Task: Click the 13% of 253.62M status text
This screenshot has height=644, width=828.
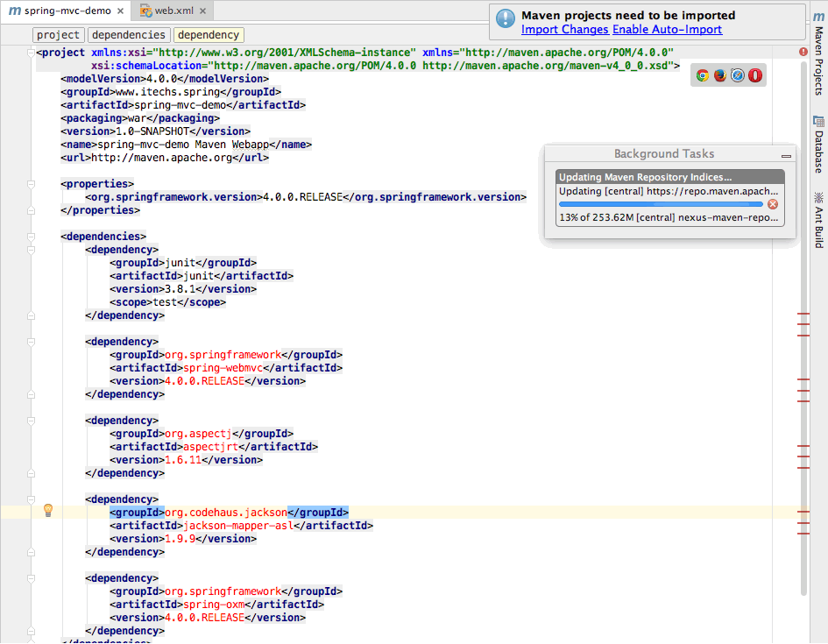Action: [669, 217]
